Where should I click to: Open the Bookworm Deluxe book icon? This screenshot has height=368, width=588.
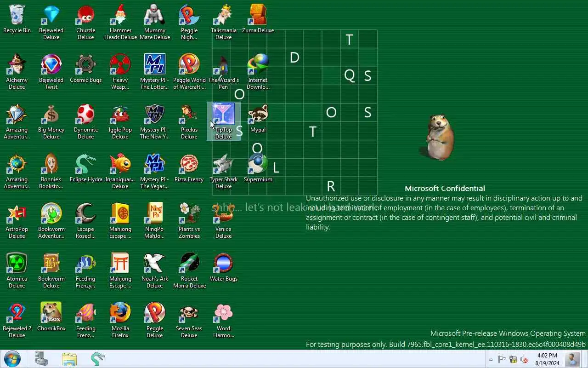[x=51, y=270]
